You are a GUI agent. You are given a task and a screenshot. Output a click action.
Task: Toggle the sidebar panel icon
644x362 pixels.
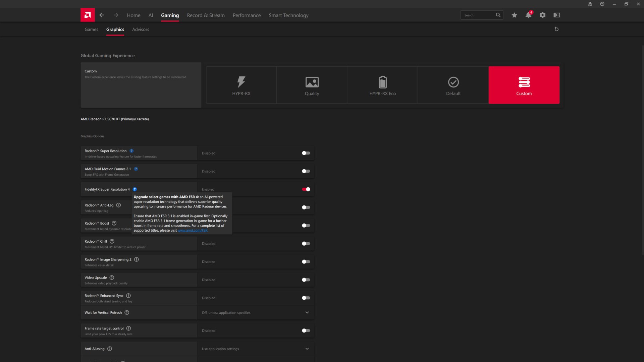[x=557, y=15]
